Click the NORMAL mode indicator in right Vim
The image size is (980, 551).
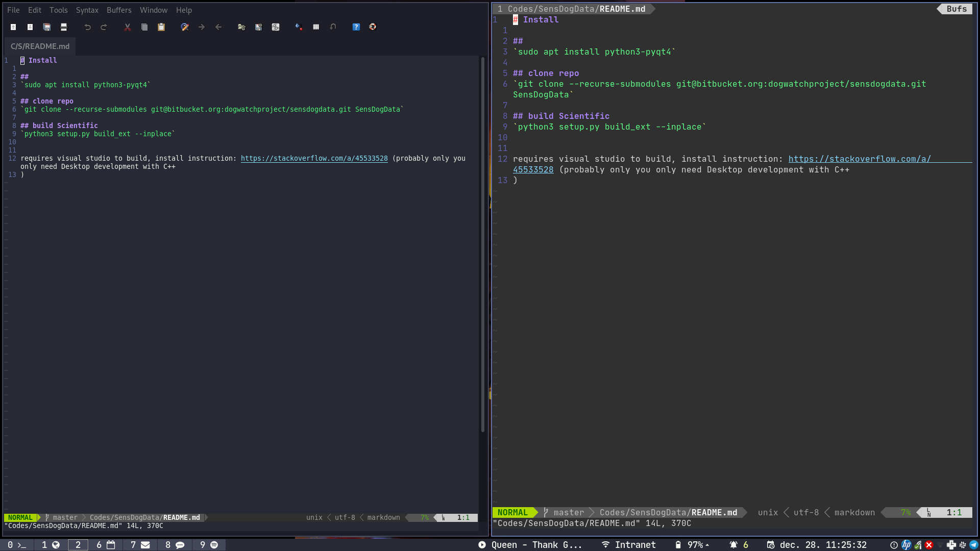(512, 513)
